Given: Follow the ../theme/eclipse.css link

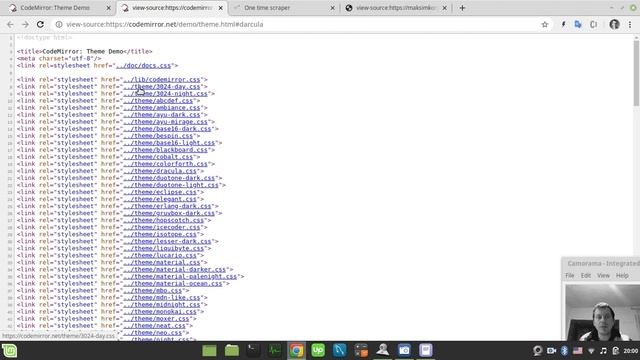Looking at the screenshot, I should point(160,192).
